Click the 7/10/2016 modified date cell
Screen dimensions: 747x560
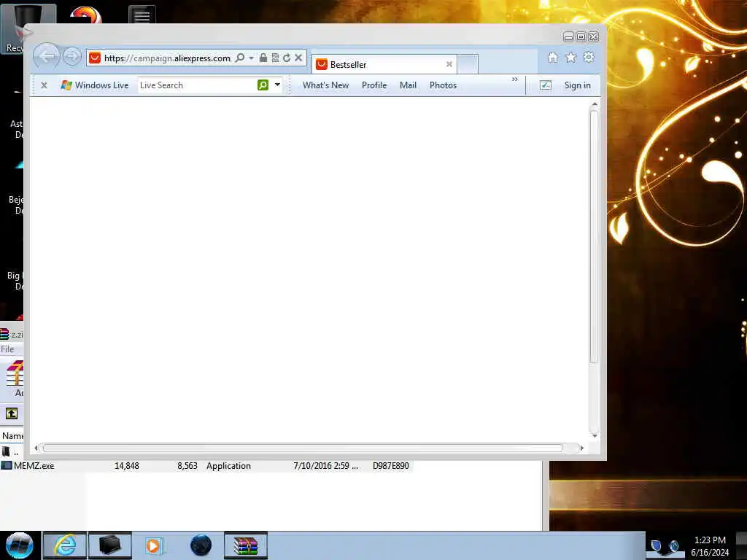point(325,466)
